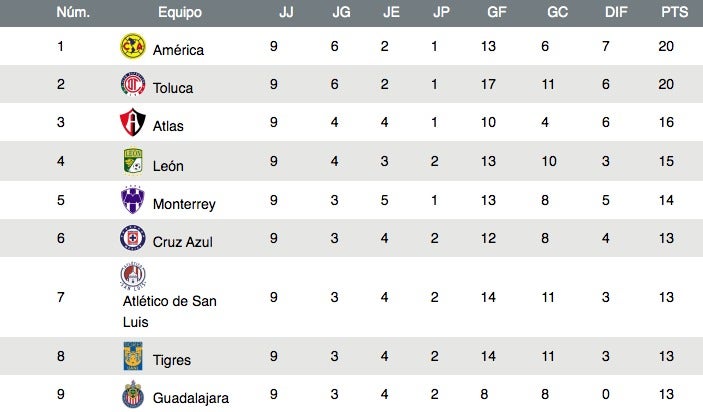This screenshot has width=703, height=412.
Task: Click the GF column header
Action: coord(495,12)
